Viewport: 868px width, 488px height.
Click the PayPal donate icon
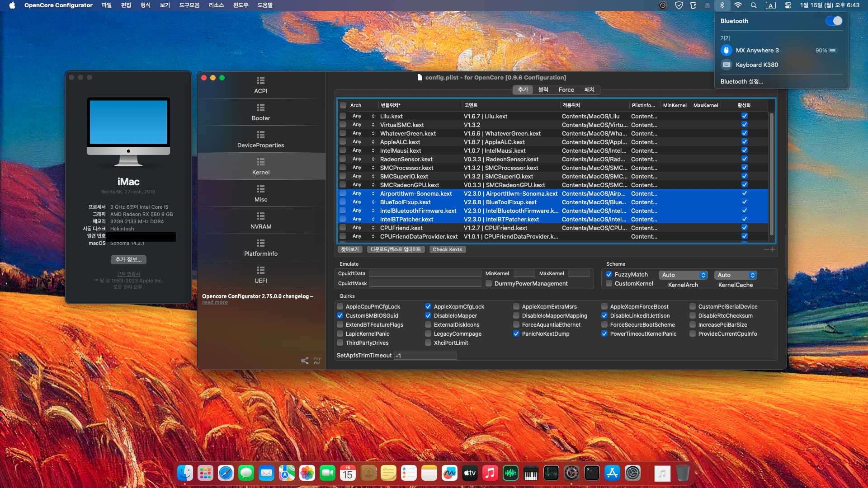click(317, 361)
